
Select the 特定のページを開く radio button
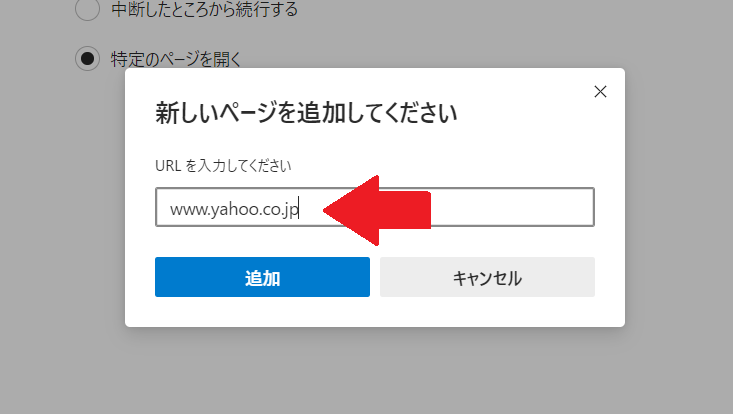coord(87,59)
